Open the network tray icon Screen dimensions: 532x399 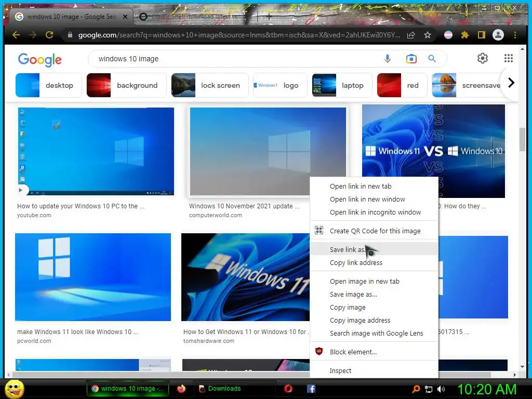click(x=429, y=390)
